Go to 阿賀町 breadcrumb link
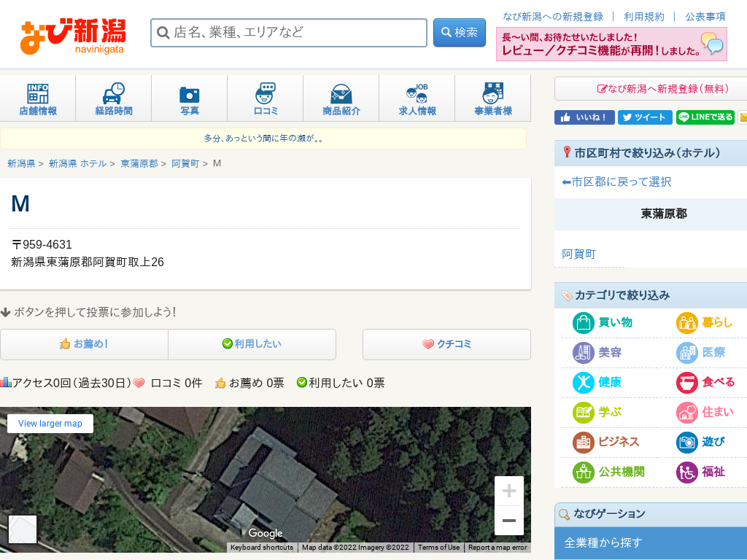 pyautogui.click(x=185, y=164)
